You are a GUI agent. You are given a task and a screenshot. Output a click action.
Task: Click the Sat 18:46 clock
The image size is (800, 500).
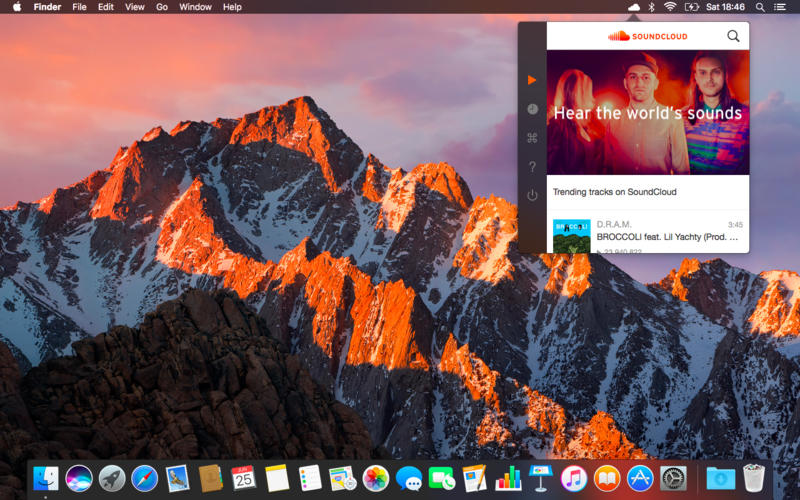click(725, 7)
